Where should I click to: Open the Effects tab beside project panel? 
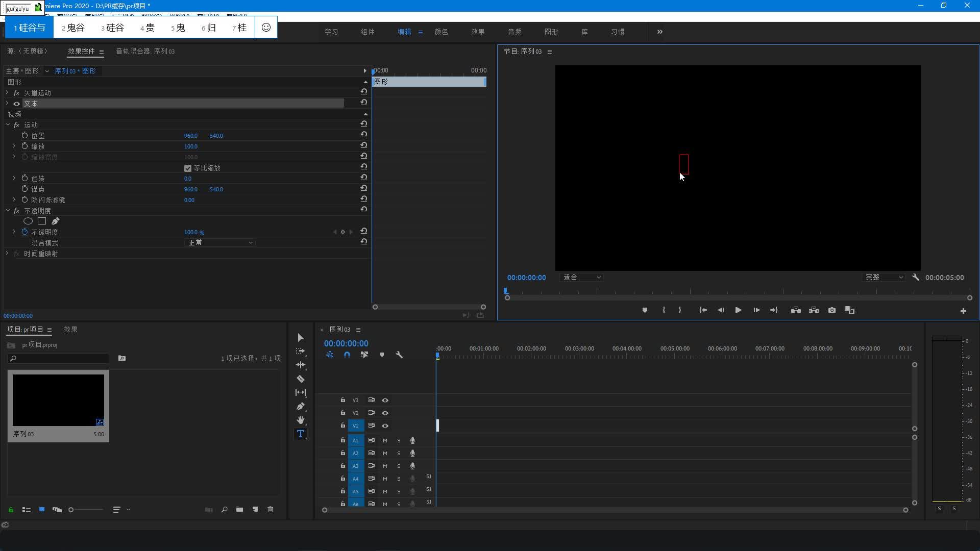tap(70, 329)
